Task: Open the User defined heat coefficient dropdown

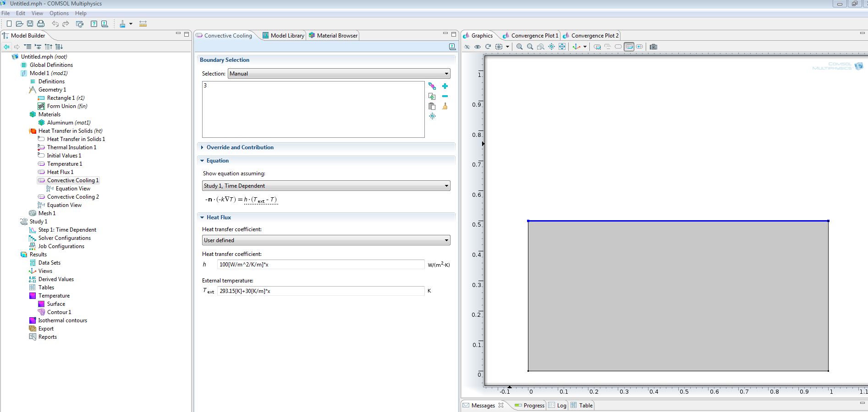Action: pyautogui.click(x=326, y=240)
